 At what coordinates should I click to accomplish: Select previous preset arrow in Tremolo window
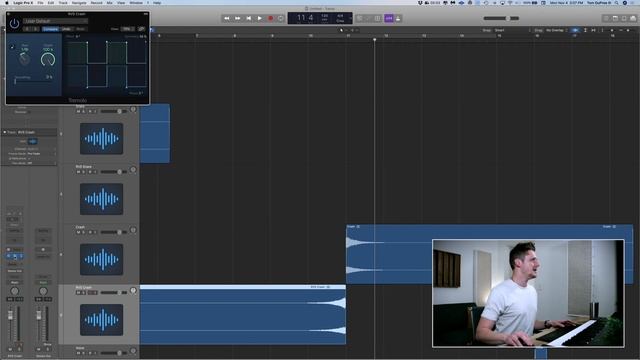27,29
